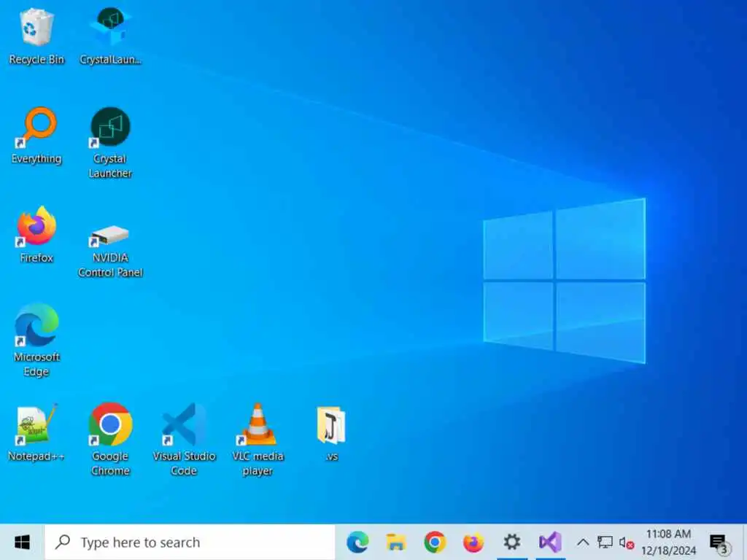Show hidden system tray icons
This screenshot has width=747, height=560.
[583, 542]
